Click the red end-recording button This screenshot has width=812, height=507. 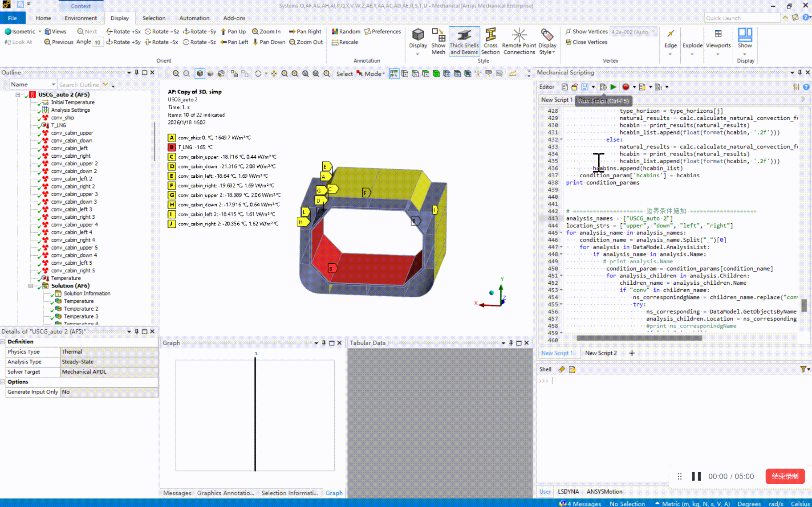pos(785,476)
